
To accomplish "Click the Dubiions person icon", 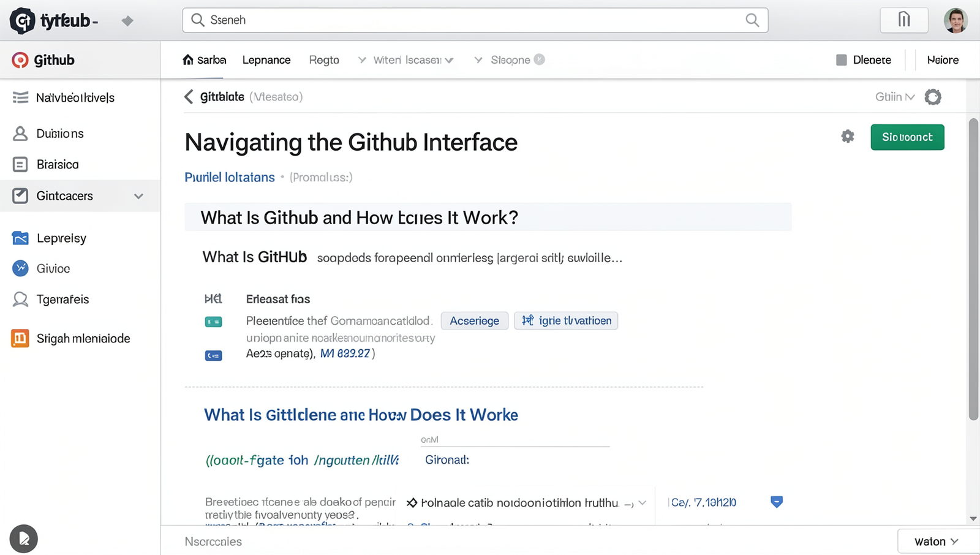I will 20,134.
